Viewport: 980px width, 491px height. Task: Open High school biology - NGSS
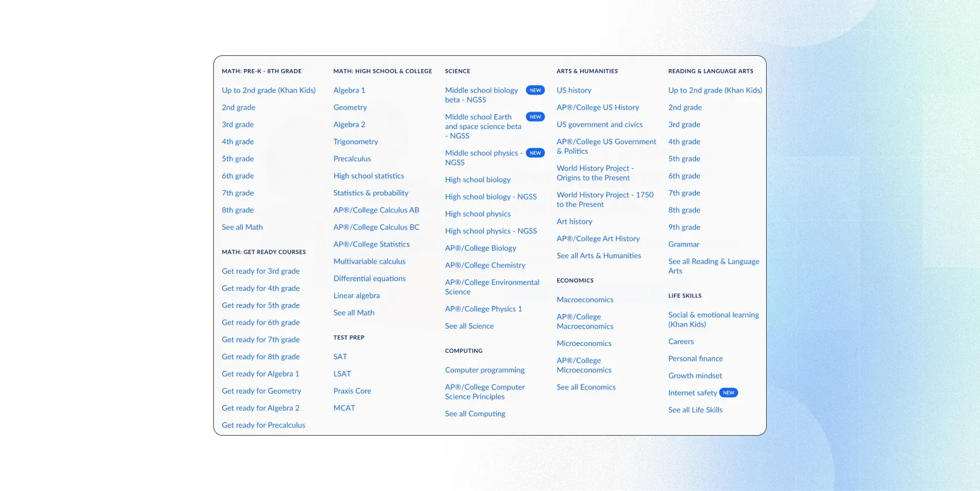491,197
